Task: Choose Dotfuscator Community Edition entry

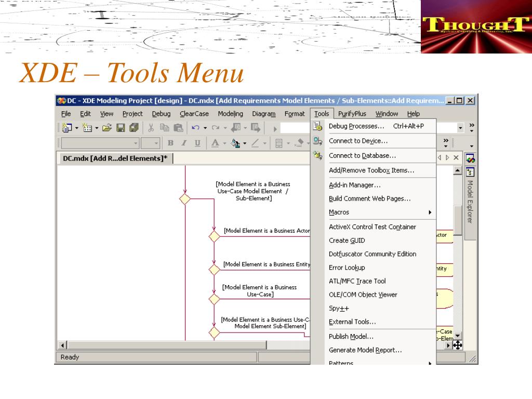Action: point(373,254)
